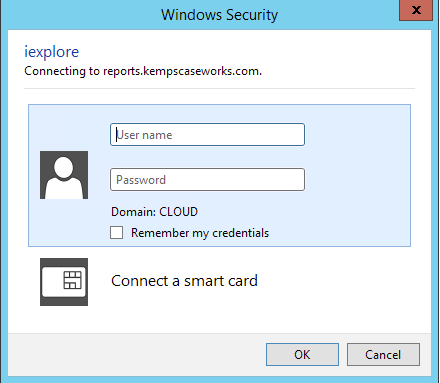Click Connecting to reports.kempscaseworks.com text

pyautogui.click(x=143, y=71)
